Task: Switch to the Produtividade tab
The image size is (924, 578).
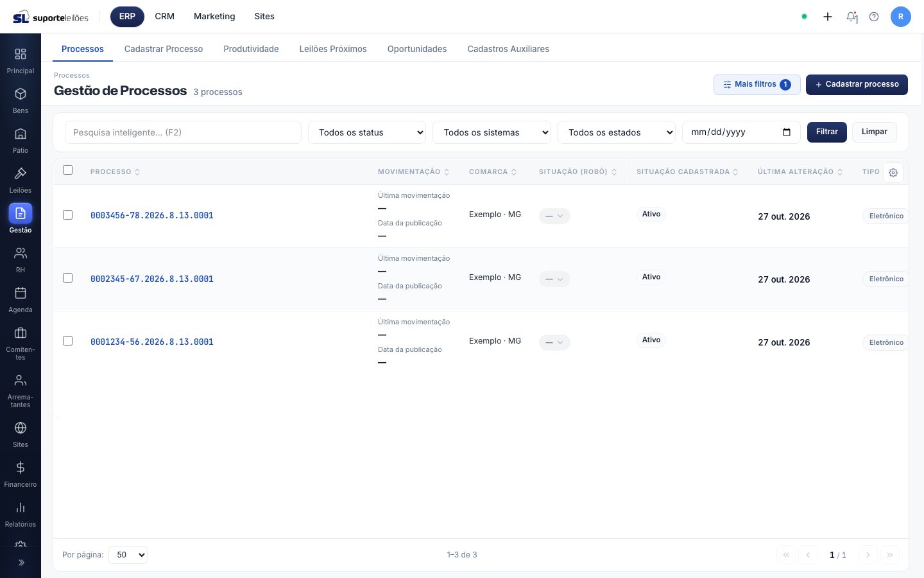Action: (251, 49)
